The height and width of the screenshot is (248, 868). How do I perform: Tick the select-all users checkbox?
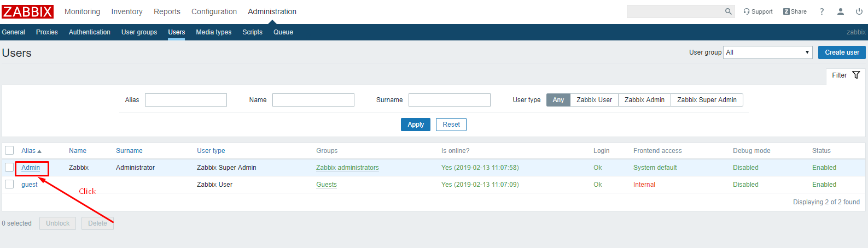(9, 150)
